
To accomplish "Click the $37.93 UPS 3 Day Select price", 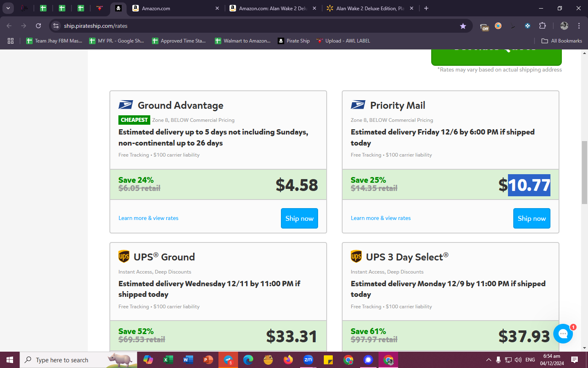I will point(524,337).
